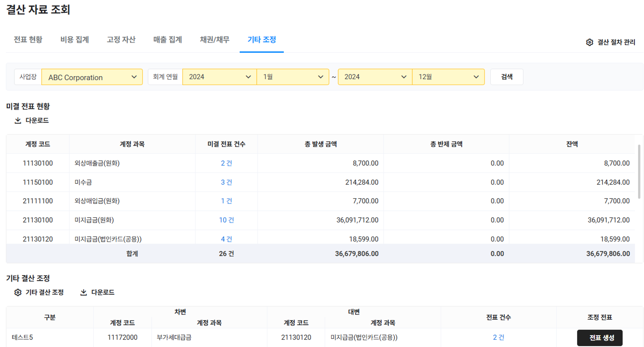Image resolution: width=644 pixels, height=347 pixels.
Task: Click gear icon beside 결산 절차 관리
Action: 589,42
